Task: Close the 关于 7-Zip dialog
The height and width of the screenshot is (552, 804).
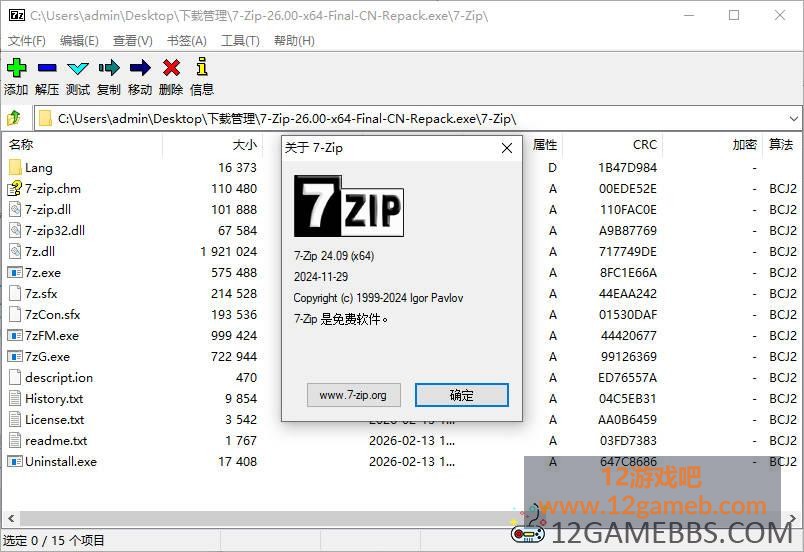Action: (507, 148)
